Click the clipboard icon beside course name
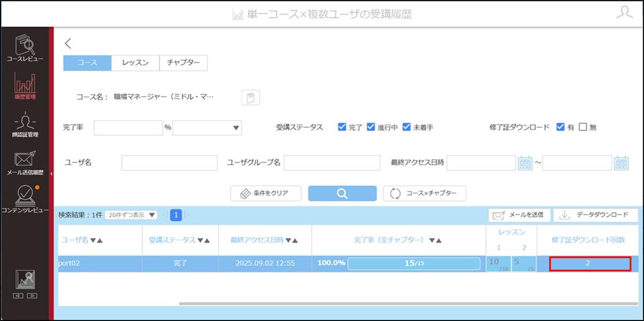 [250, 98]
